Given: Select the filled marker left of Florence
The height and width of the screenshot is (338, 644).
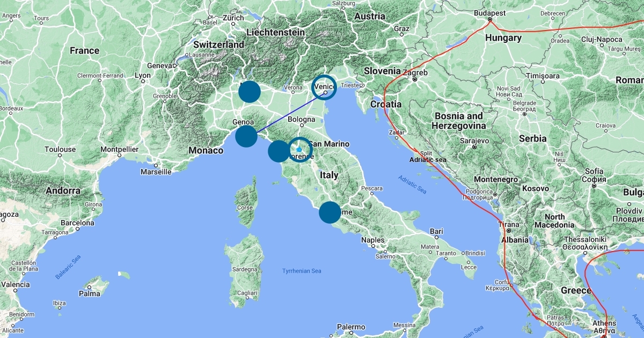Looking at the screenshot, I should point(279,151).
